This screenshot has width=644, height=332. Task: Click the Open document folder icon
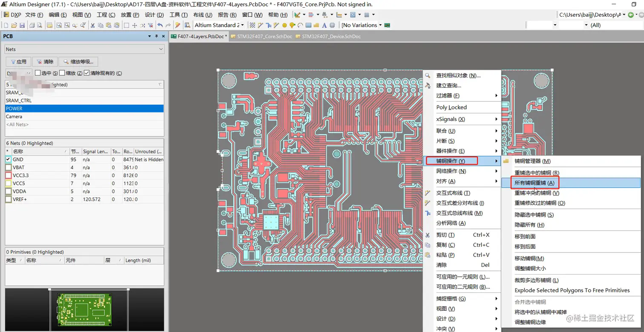14,26
